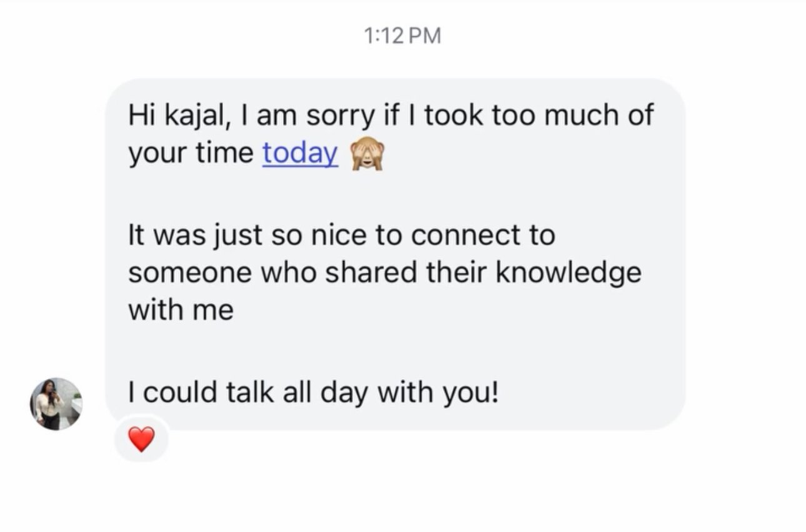Click the "with me" text line
The height and width of the screenshot is (532, 806).
pyautogui.click(x=181, y=310)
